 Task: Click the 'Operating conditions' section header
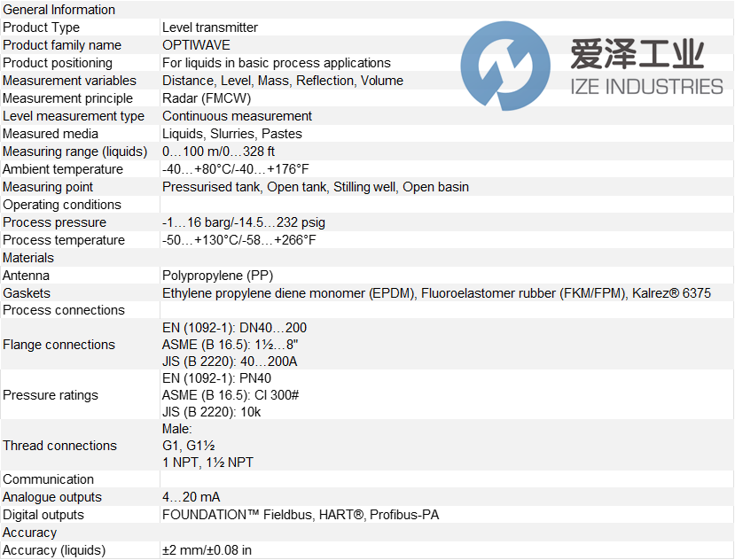coord(62,205)
